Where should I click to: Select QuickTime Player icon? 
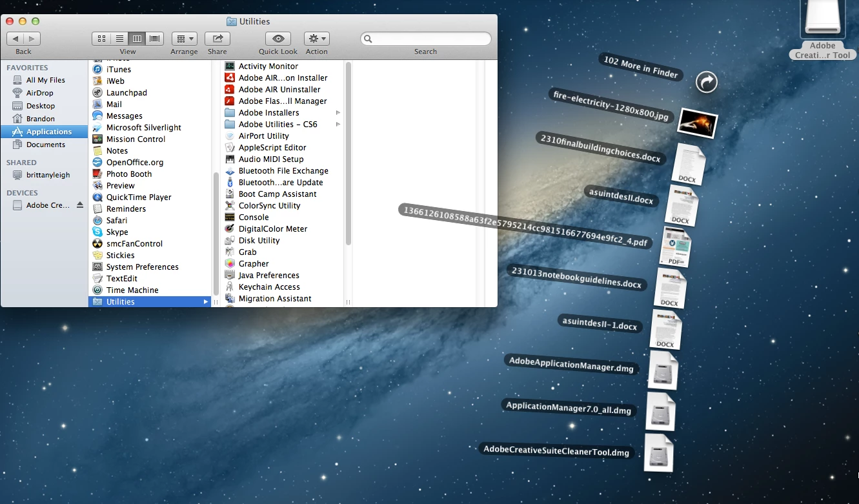(x=97, y=197)
